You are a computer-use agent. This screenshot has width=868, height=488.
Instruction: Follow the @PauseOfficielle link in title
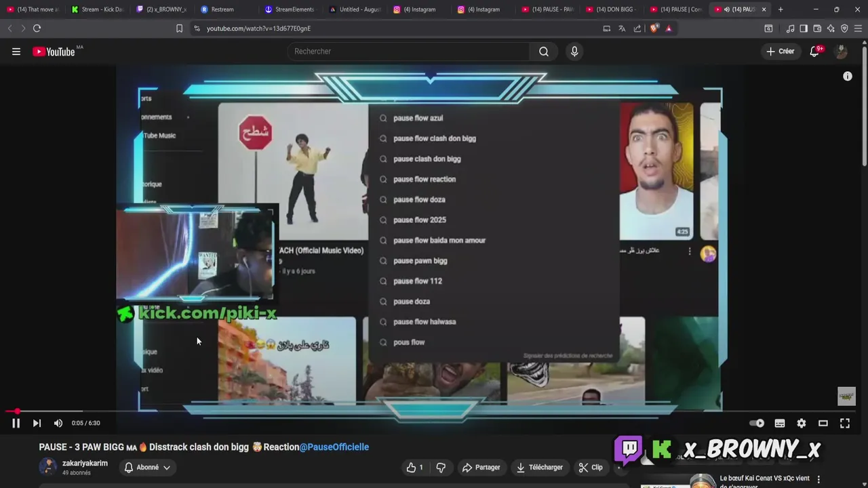334,447
